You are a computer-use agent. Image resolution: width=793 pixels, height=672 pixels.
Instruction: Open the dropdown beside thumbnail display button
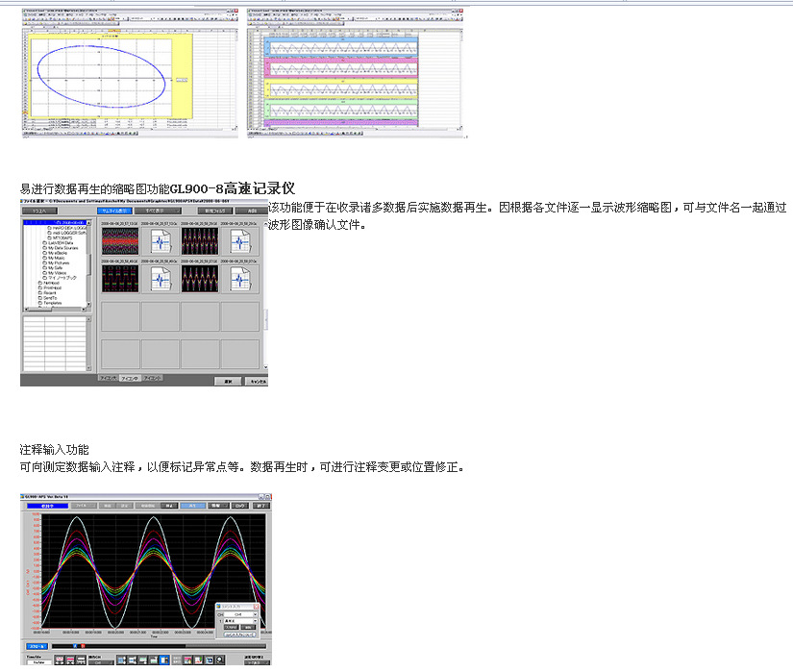tap(158, 211)
